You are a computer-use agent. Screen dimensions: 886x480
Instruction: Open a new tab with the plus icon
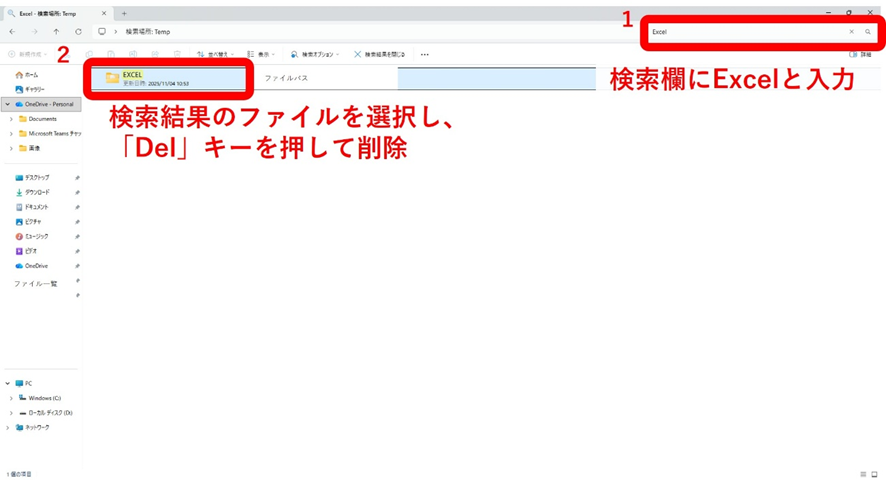[x=124, y=14]
